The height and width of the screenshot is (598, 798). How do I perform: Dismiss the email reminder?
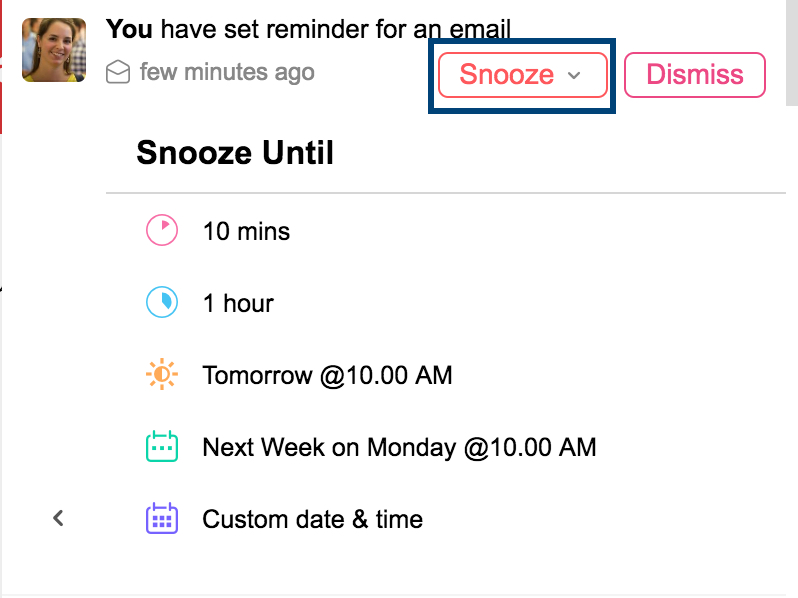(x=695, y=75)
